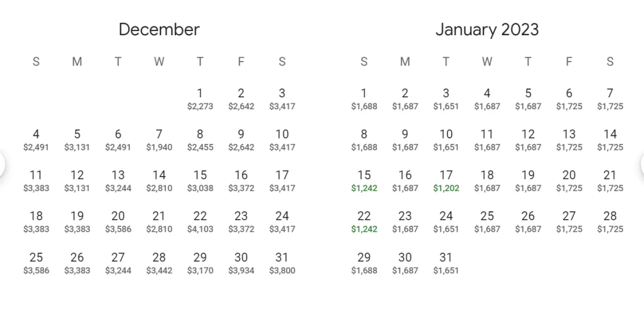Choose January 10 priced $1,651
Viewport: 644px width, 317px height.
pos(446,140)
